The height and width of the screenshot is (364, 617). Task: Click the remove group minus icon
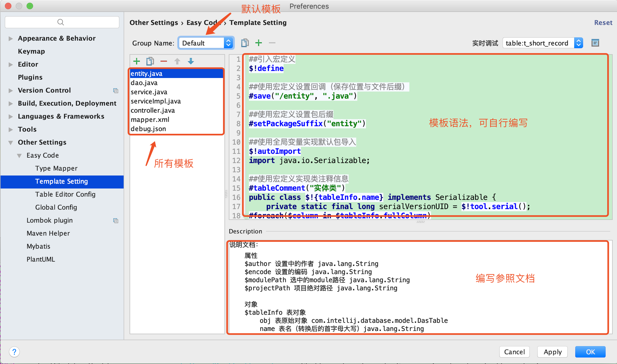pyautogui.click(x=272, y=43)
